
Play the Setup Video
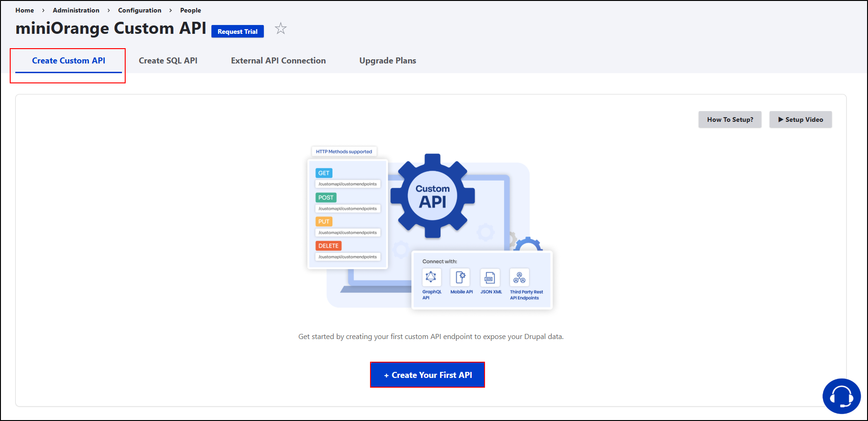tap(801, 119)
